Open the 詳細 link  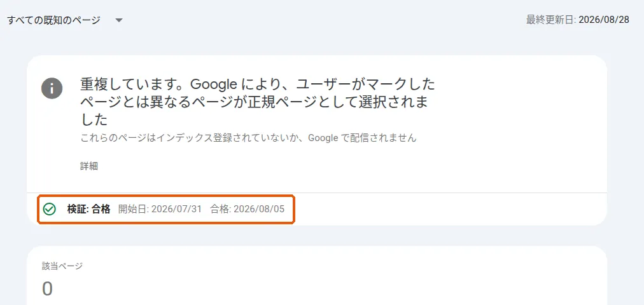[x=88, y=166]
